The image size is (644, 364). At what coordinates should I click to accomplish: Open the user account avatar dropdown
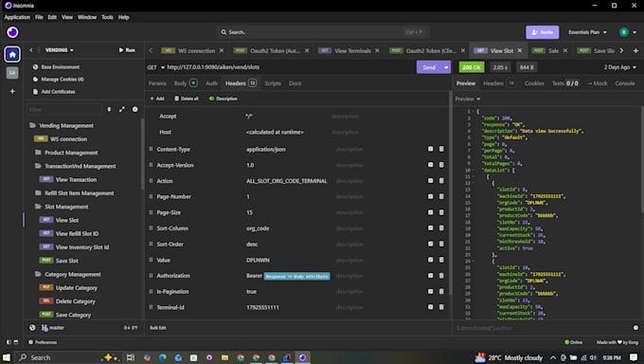(628, 32)
